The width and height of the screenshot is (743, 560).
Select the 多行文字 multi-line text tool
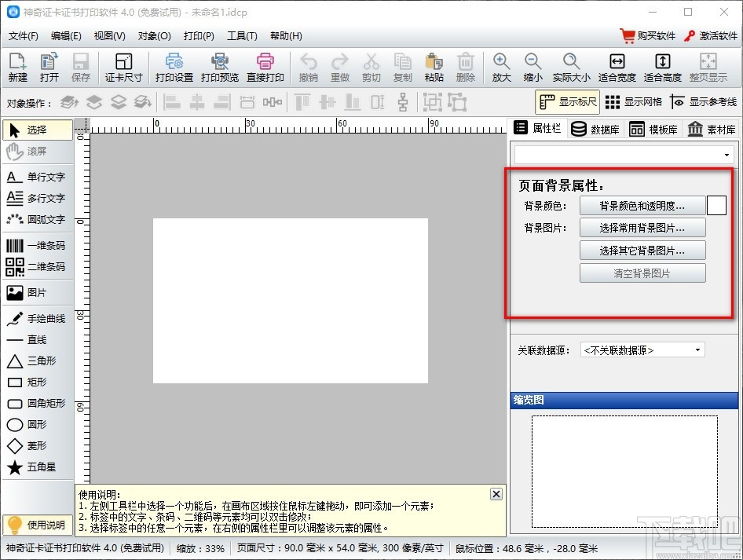[38, 198]
